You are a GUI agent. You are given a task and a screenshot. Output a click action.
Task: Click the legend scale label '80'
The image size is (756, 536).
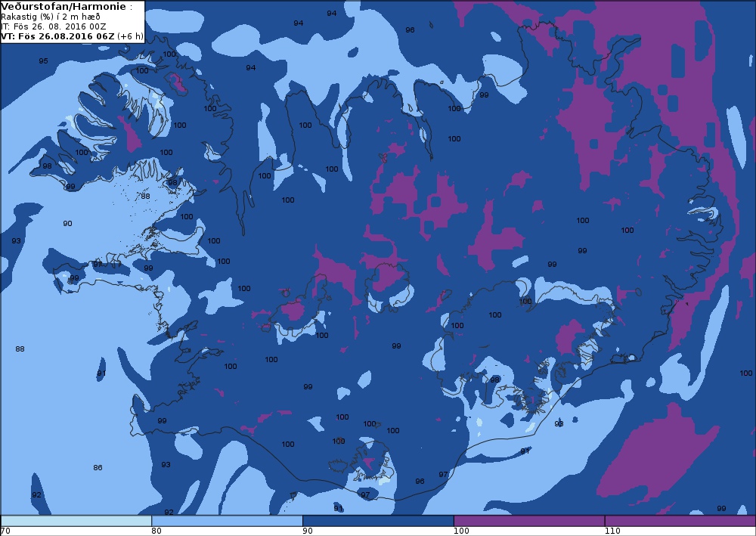(156, 531)
